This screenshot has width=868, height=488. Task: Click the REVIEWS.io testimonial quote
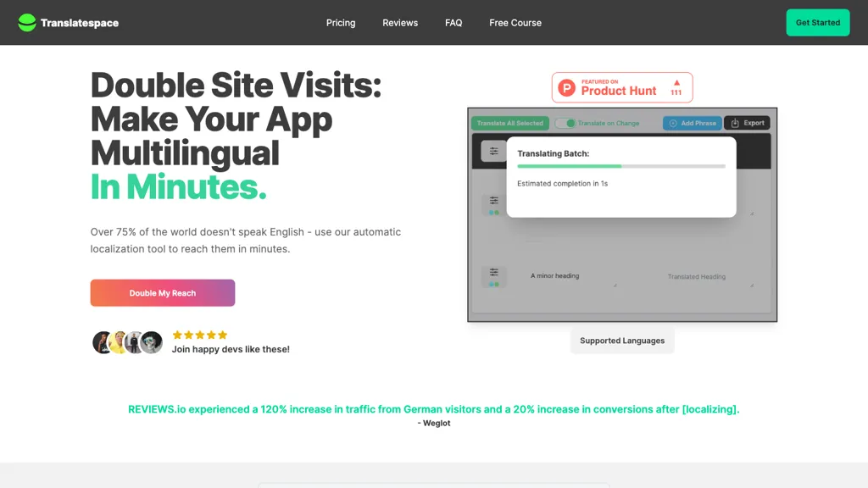point(433,409)
